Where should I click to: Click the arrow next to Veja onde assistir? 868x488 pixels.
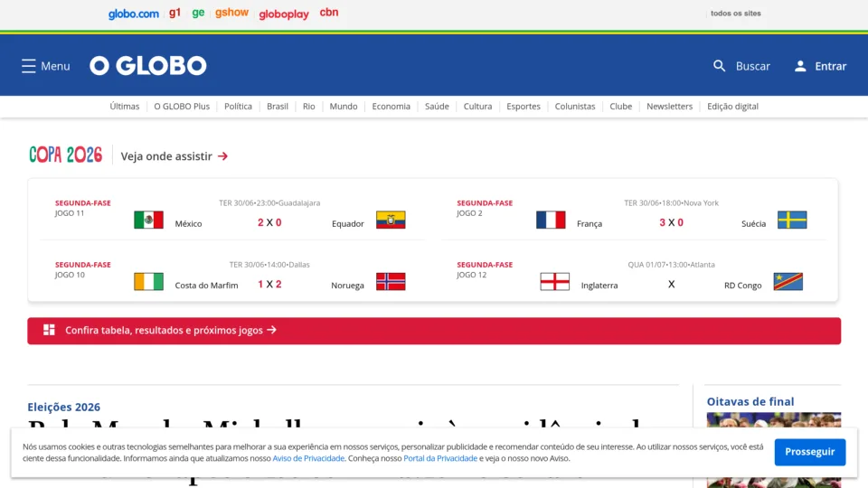coord(222,156)
